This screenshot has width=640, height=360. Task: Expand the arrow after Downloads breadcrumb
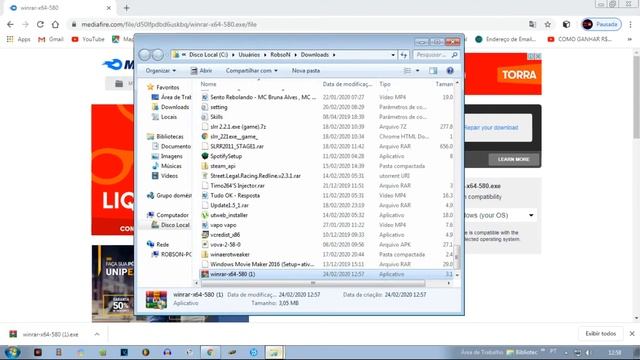334,55
